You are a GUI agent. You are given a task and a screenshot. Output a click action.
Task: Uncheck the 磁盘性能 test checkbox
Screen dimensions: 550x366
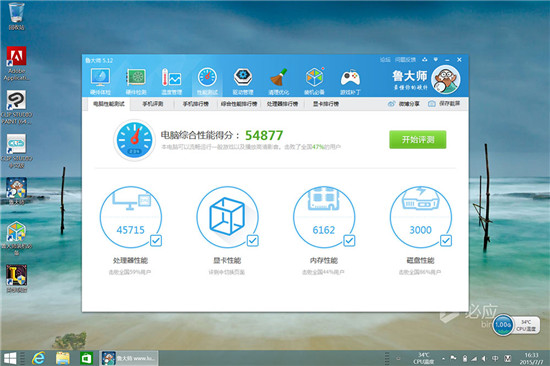(x=446, y=241)
